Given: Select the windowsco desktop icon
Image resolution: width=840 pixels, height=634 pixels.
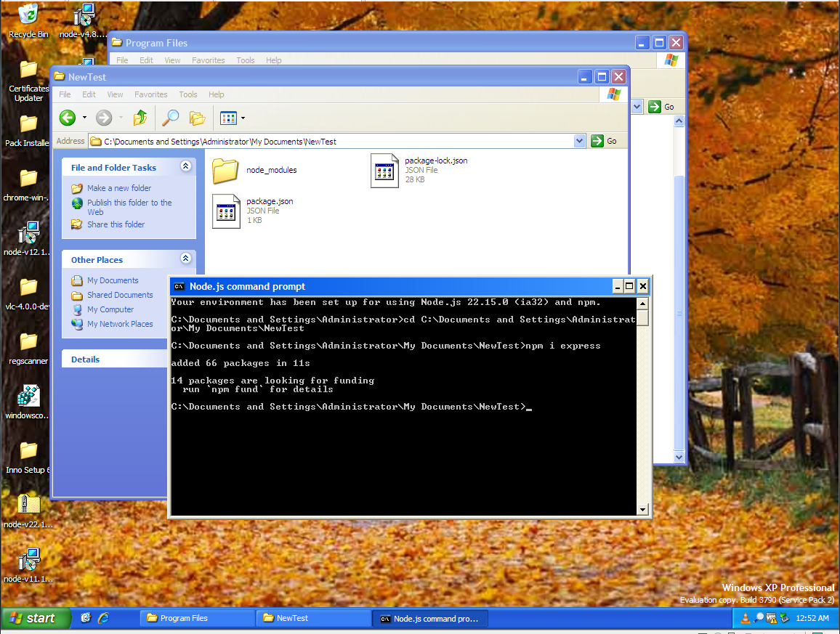Looking at the screenshot, I should pos(28,396).
